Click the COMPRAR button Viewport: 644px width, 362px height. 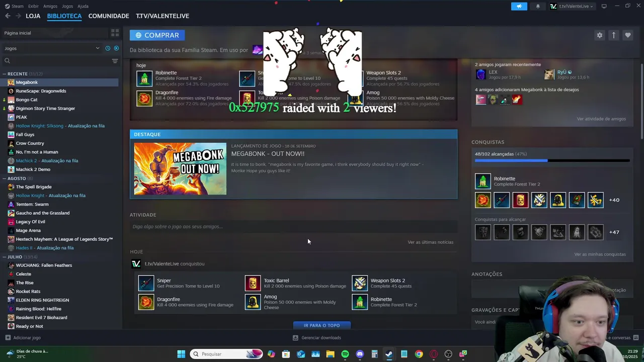[157, 35]
